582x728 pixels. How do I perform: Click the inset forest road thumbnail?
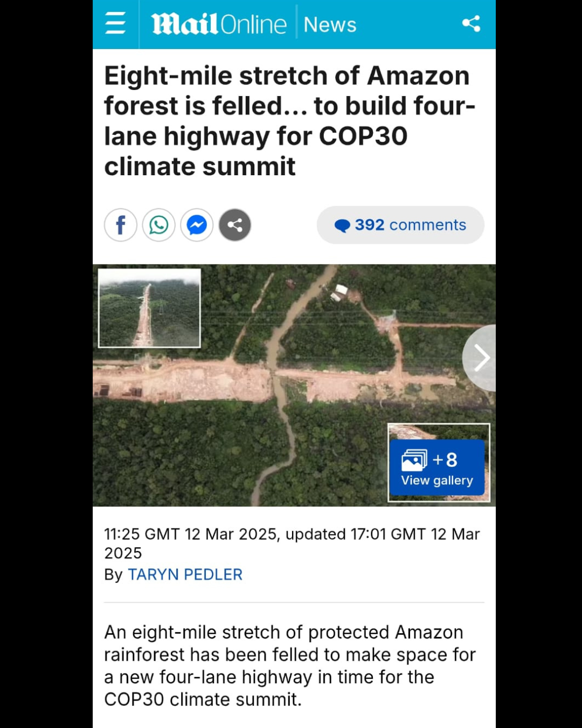tap(149, 308)
